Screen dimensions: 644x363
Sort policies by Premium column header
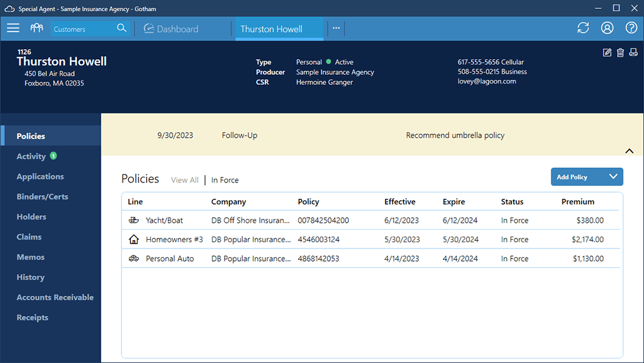[x=577, y=202]
